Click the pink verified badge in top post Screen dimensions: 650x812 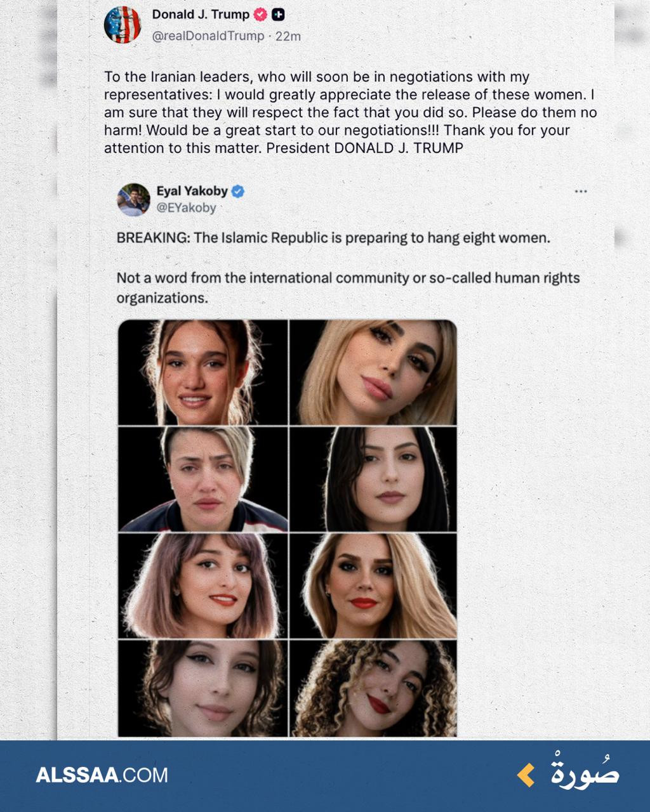click(x=260, y=15)
